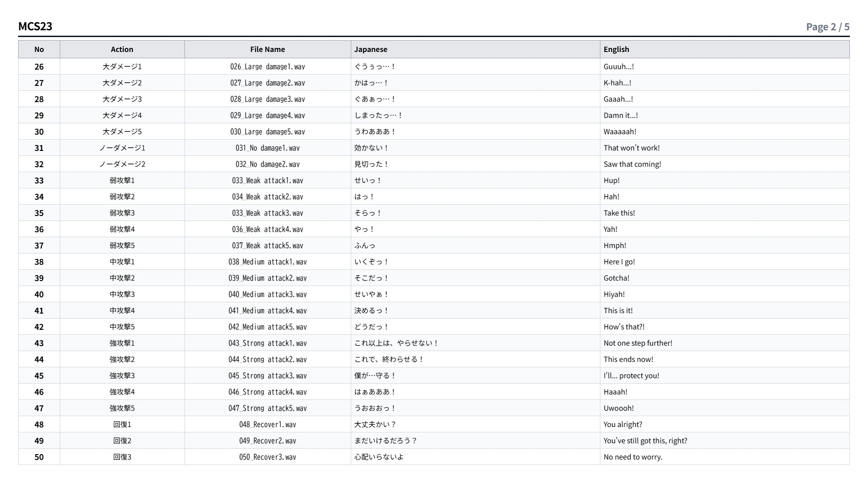Image resolution: width=868 pixels, height=488 pixels.
Task: Click the No column header
Action: coord(39,49)
